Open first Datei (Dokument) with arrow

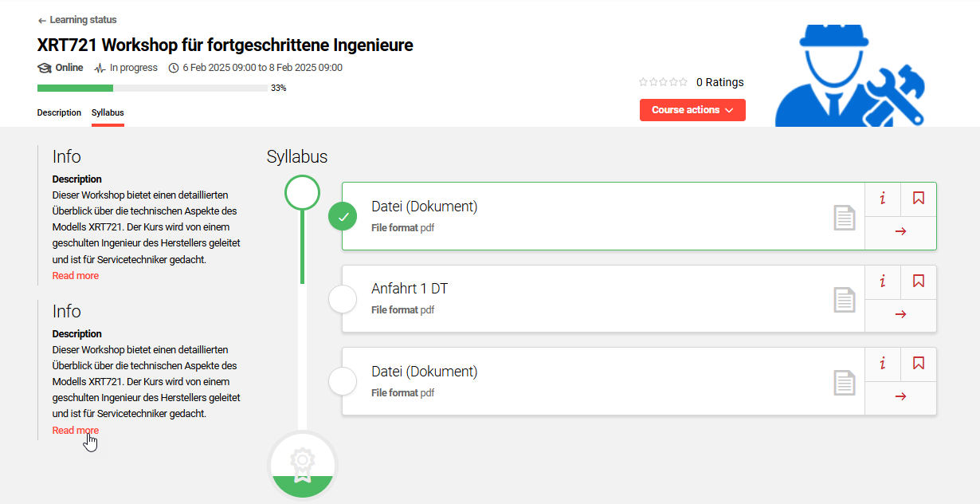(900, 231)
